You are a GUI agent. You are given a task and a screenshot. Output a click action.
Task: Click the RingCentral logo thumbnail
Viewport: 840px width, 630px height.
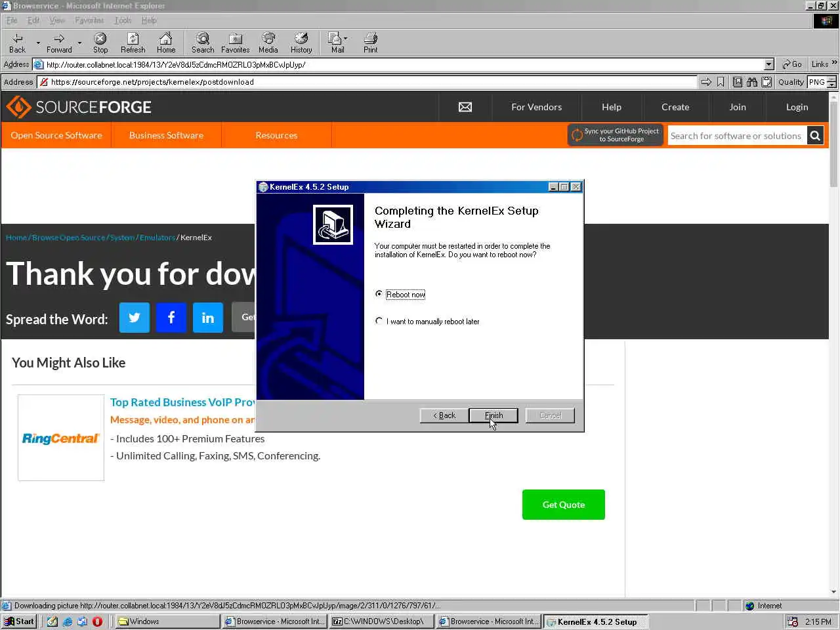pos(61,438)
